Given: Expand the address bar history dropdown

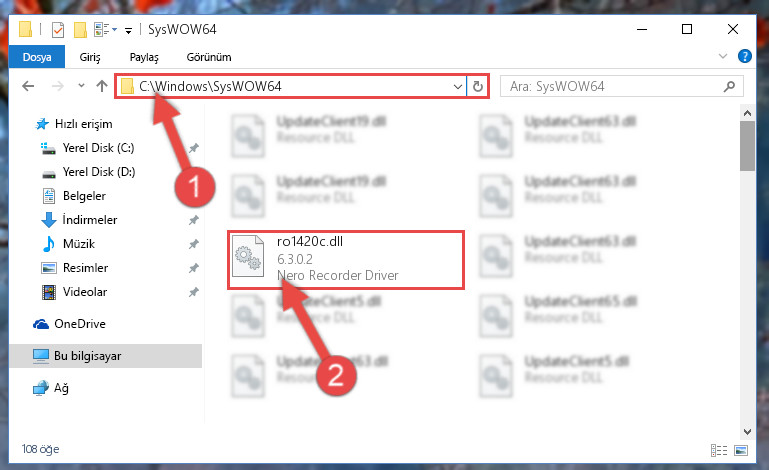Looking at the screenshot, I should click(x=458, y=87).
